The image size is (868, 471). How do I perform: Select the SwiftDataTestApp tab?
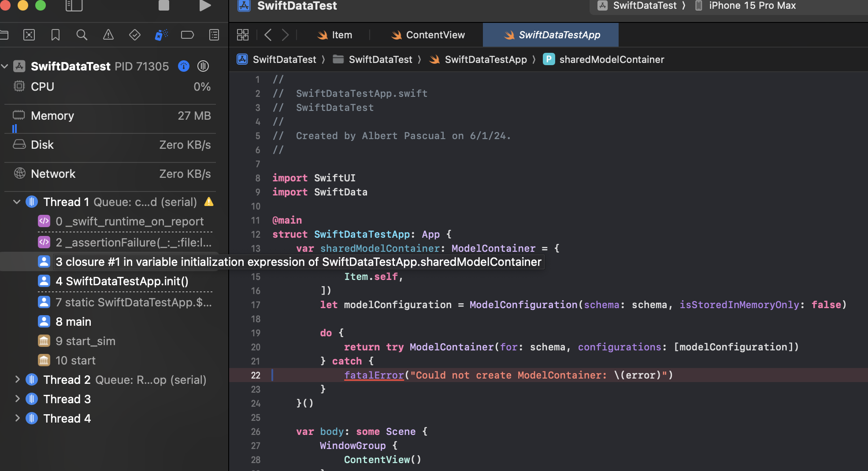[551, 35]
